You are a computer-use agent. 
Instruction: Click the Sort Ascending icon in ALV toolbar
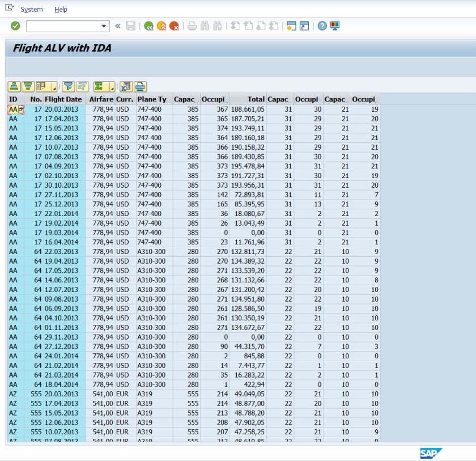click(14, 87)
